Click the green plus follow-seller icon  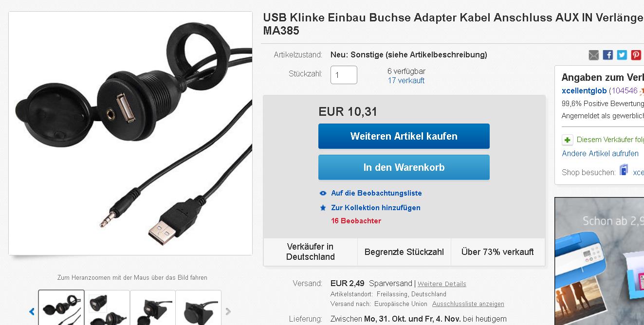point(568,140)
